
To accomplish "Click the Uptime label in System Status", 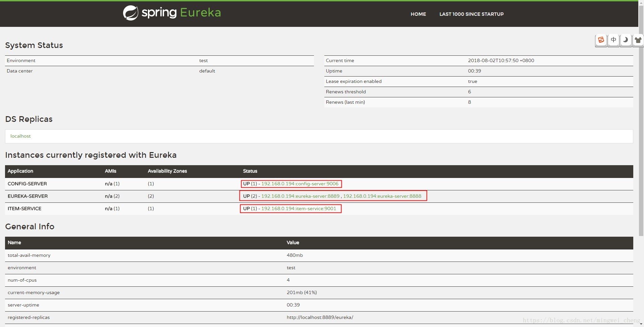I will pos(334,71).
